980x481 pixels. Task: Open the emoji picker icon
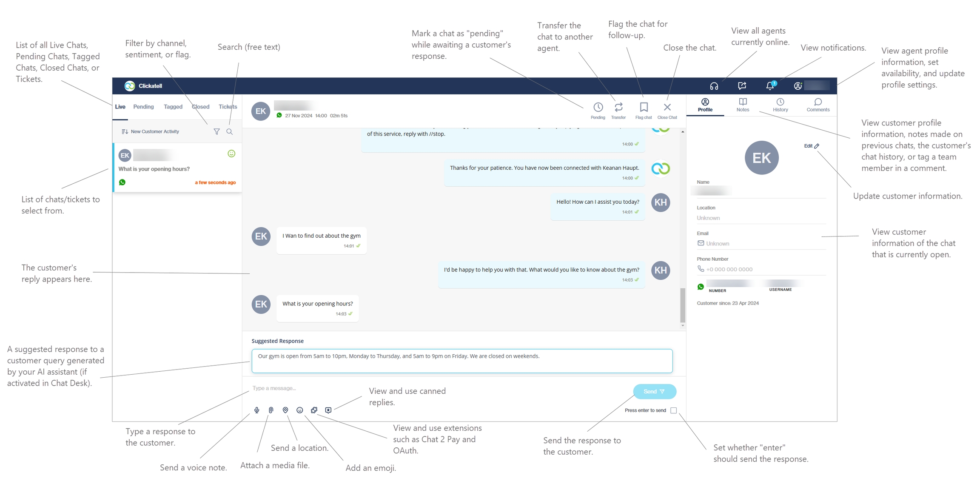300,410
